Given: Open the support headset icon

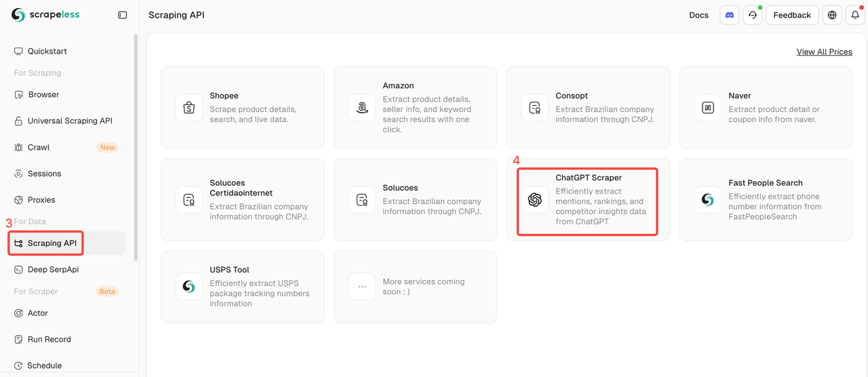Looking at the screenshot, I should point(753,15).
